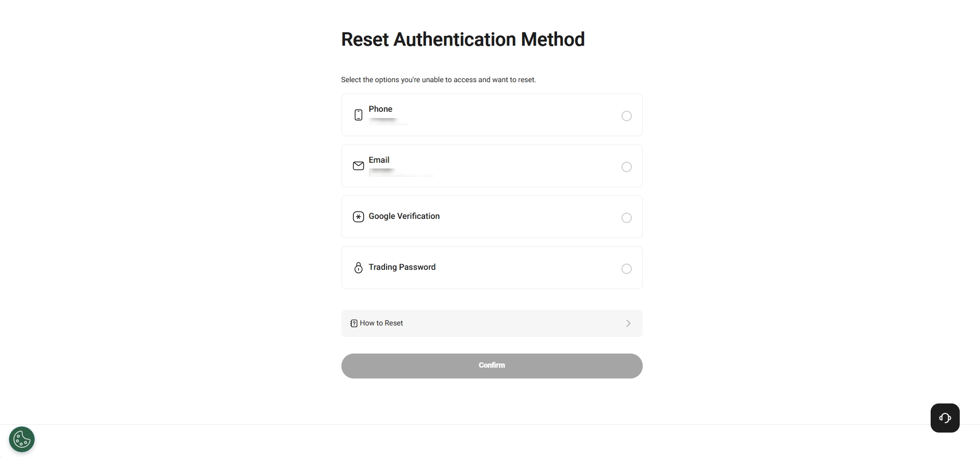Click the email envelope icon
This screenshot has height=457, width=980.
coord(358,166)
